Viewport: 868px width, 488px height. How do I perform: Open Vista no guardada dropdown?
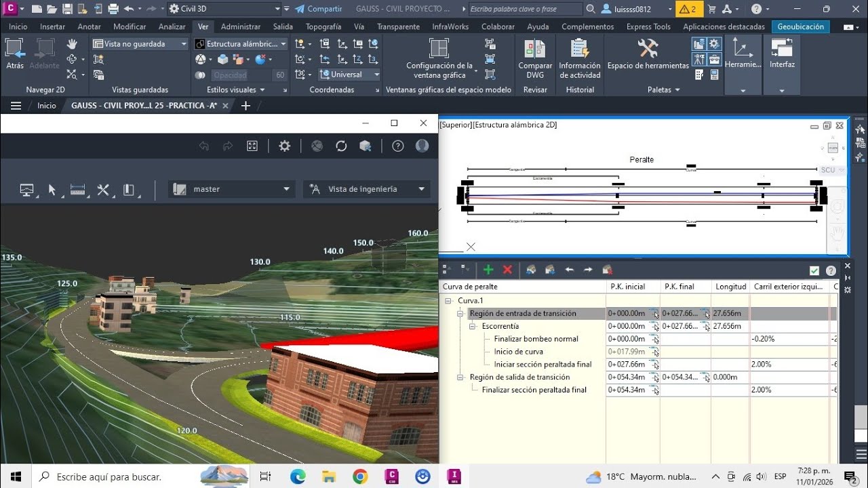click(x=140, y=43)
